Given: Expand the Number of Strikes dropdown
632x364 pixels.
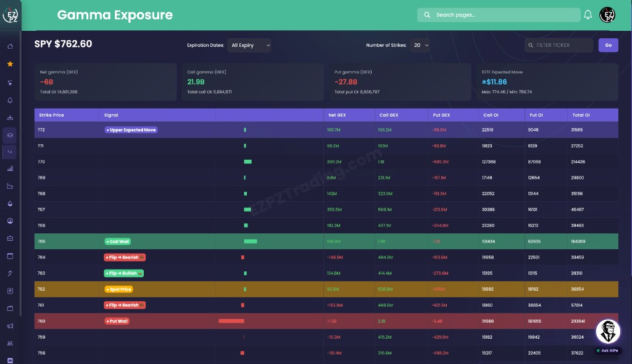Looking at the screenshot, I should pos(420,45).
